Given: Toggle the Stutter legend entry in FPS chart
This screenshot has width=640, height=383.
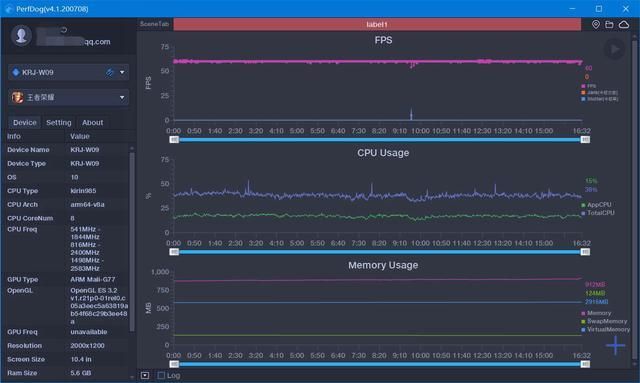Looking at the screenshot, I should (x=600, y=99).
